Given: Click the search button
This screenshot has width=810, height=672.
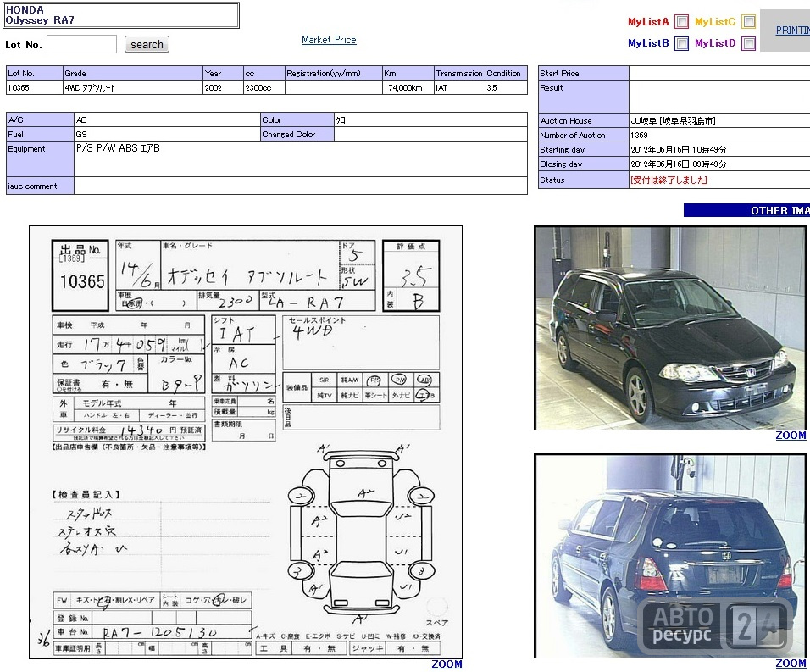Looking at the screenshot, I should pos(147,44).
